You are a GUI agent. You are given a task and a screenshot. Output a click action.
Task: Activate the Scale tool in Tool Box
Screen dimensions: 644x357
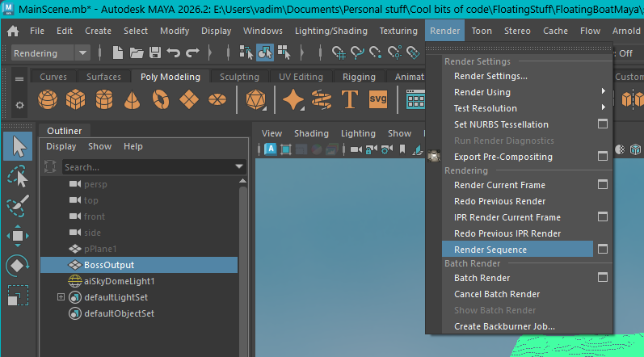[18, 296]
